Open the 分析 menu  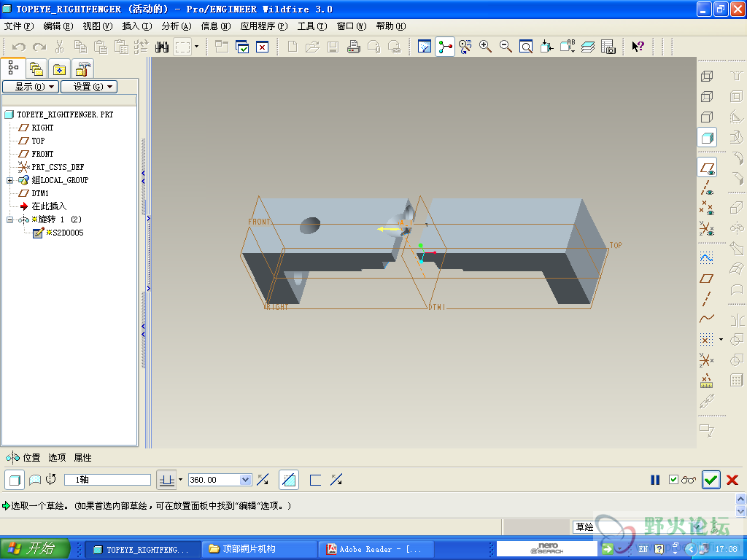[x=177, y=26]
